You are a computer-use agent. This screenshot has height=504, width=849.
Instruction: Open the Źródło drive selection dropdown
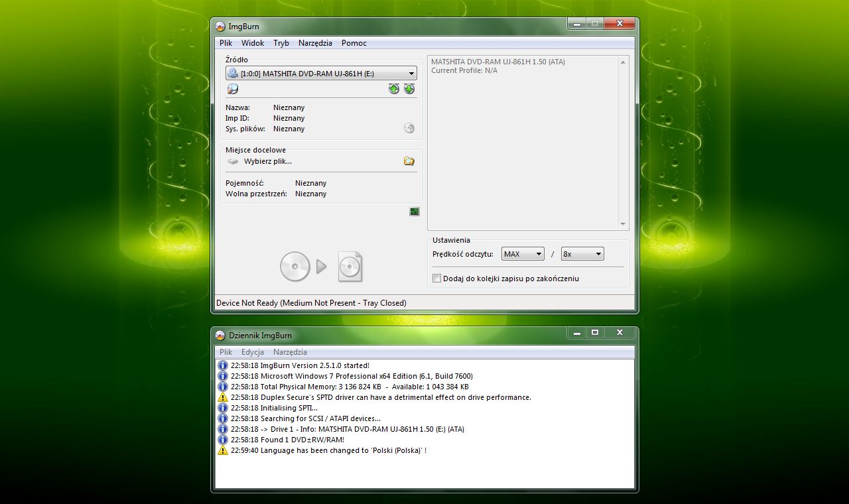coord(321,74)
